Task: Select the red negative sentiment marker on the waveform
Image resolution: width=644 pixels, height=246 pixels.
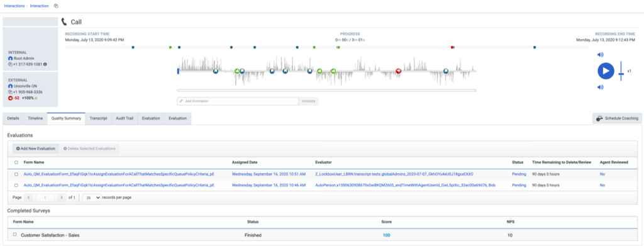Action: [398, 71]
